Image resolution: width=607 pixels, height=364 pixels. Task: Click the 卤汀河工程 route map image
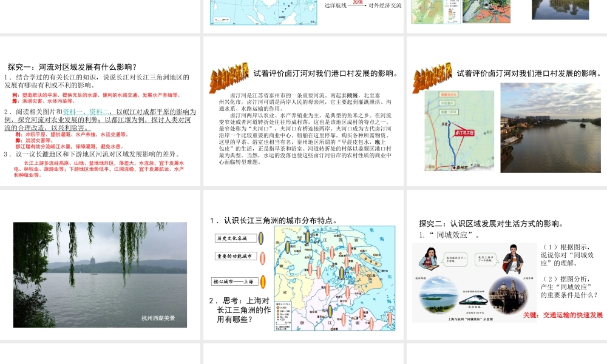click(x=459, y=131)
